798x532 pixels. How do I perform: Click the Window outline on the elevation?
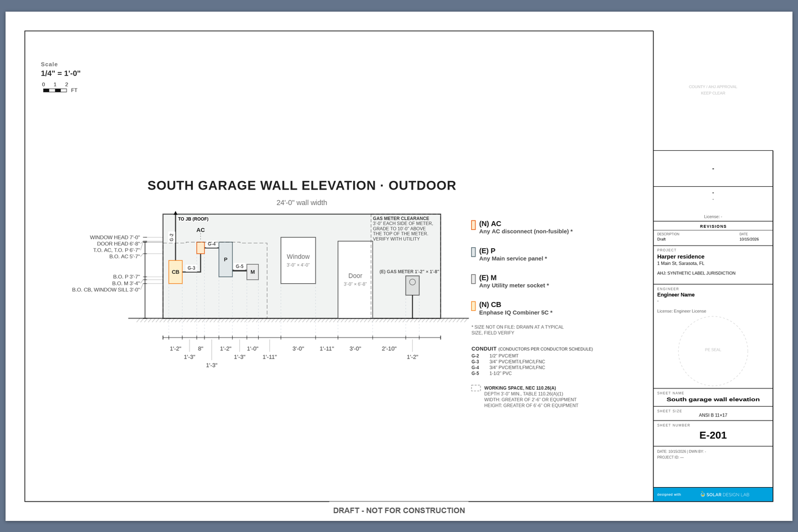point(298,260)
